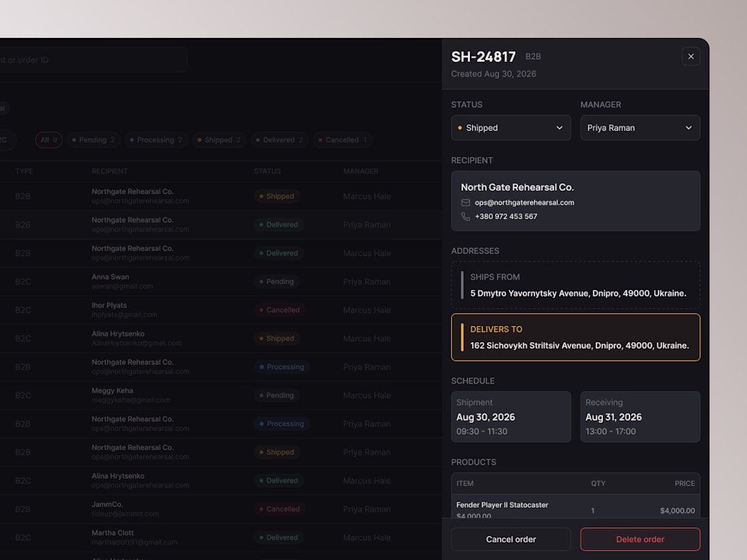Filter orders by Delivered status
The width and height of the screenshot is (747, 560).
[x=280, y=140]
